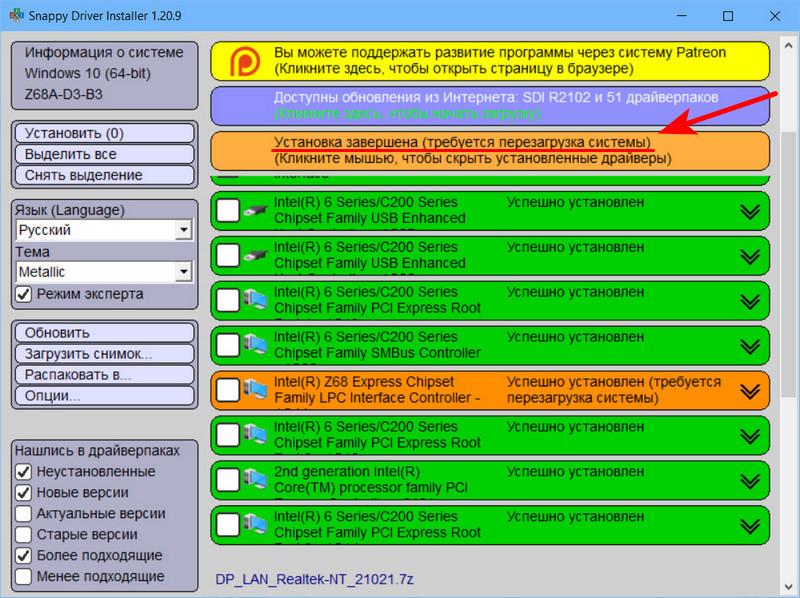This screenshot has width=800, height=598.
Task: Uncheck the Неустановленные filter
Action: point(23,471)
